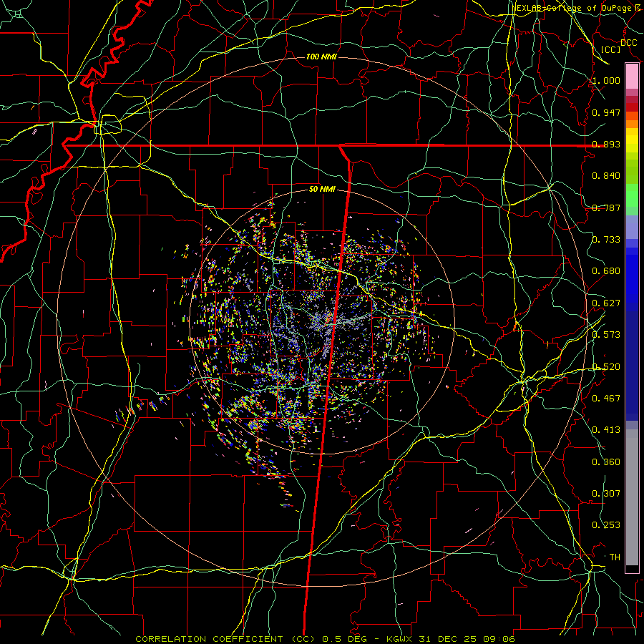Click the 0.893 scale value
The width and height of the screenshot is (644, 644).
(606, 144)
